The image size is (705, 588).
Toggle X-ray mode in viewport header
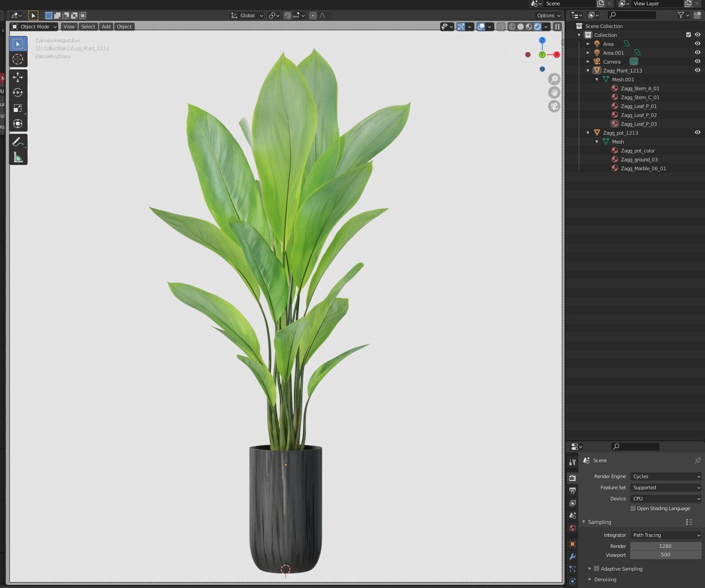[501, 27]
